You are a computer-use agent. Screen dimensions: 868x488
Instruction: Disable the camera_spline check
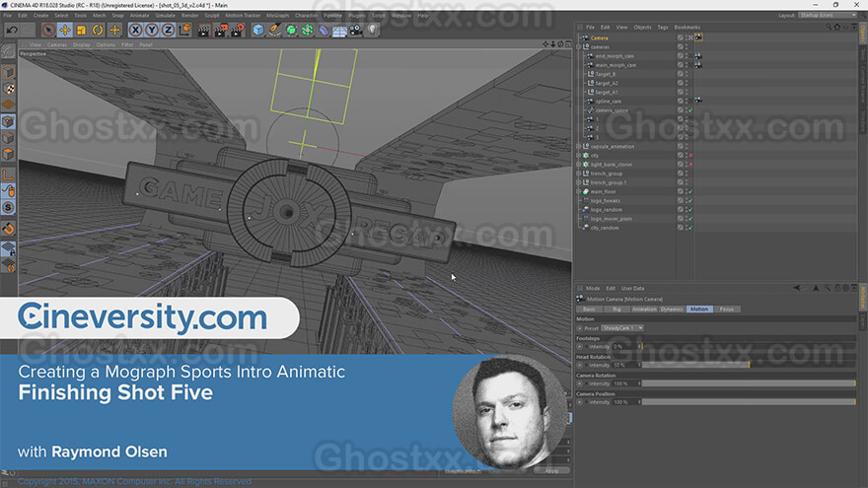pos(690,110)
